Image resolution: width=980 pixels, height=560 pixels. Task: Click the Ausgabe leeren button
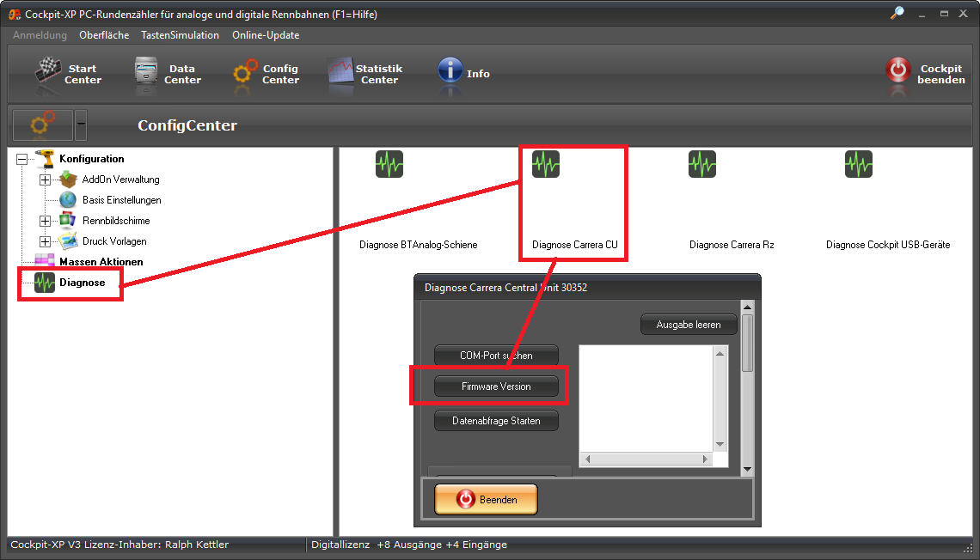point(689,325)
